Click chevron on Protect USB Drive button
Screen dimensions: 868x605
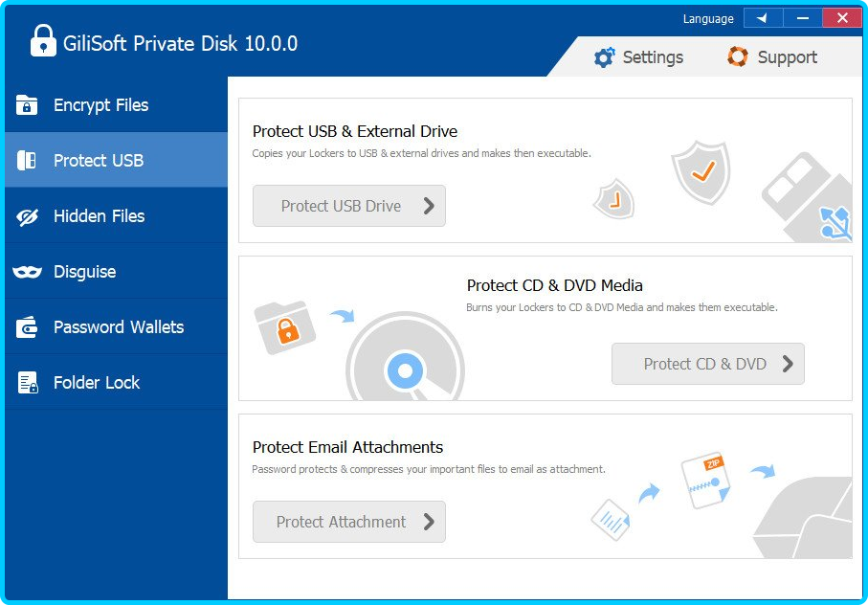coord(429,206)
